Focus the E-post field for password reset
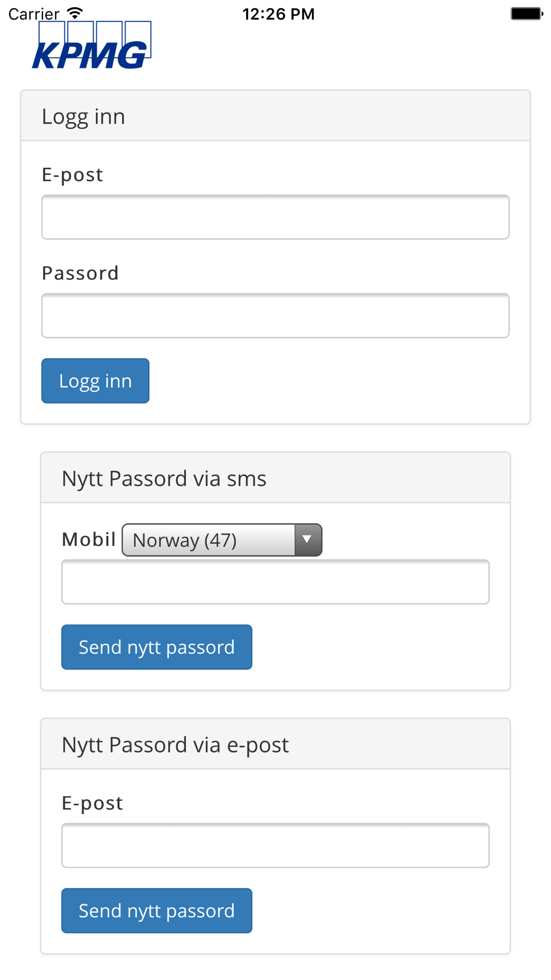Screen dimensions: 551x980 pos(275,846)
